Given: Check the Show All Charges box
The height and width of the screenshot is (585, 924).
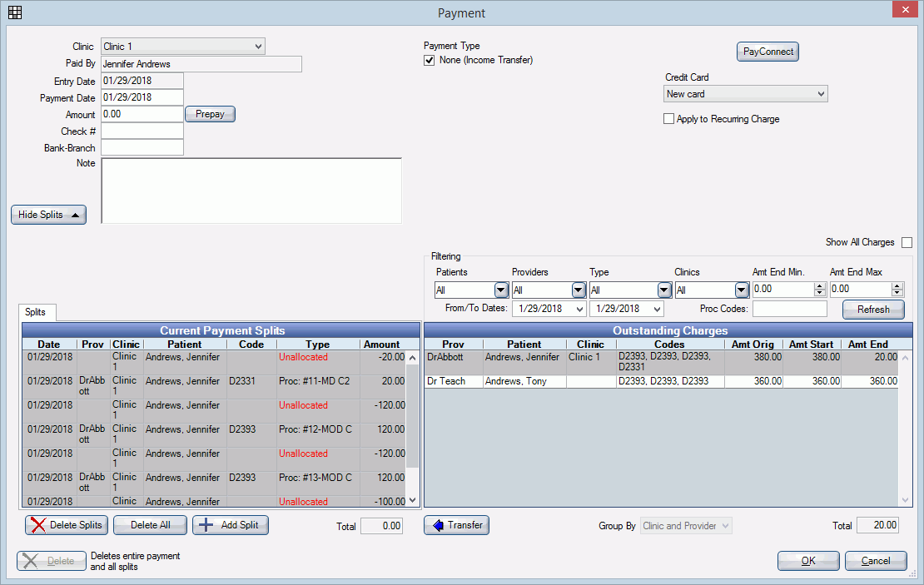Looking at the screenshot, I should [907, 242].
